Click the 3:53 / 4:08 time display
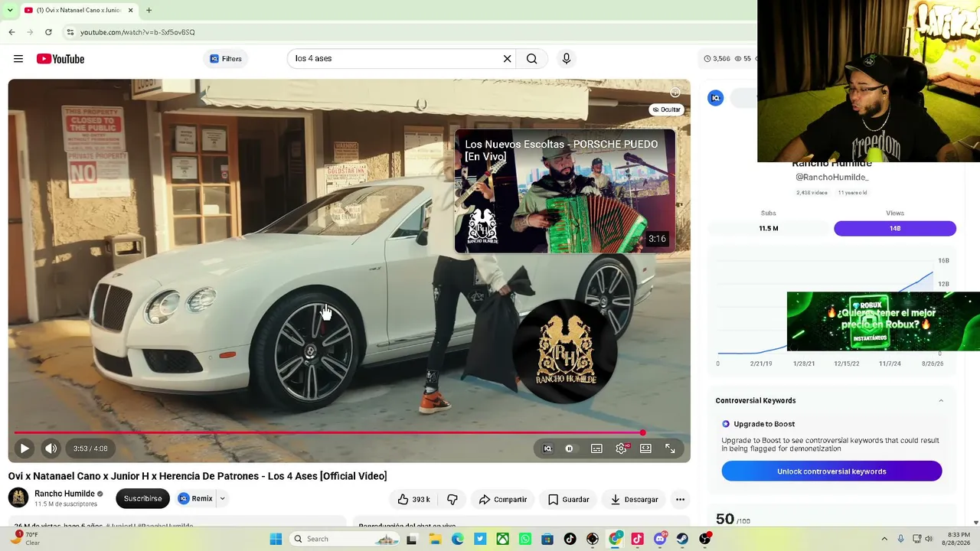 coord(90,448)
